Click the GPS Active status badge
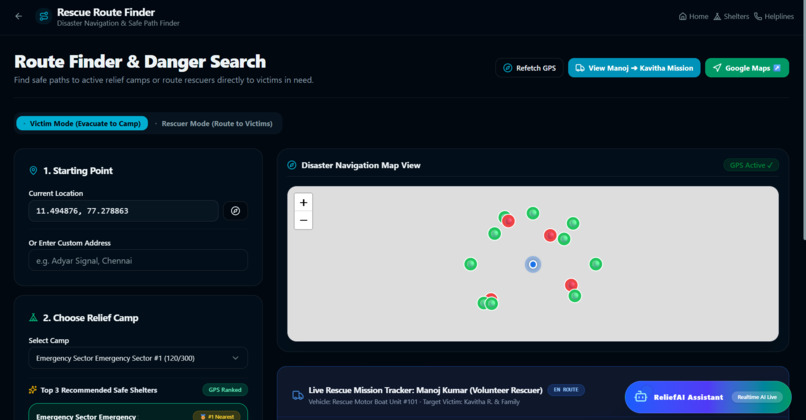Screen dimensions: 806x420 point(751,165)
